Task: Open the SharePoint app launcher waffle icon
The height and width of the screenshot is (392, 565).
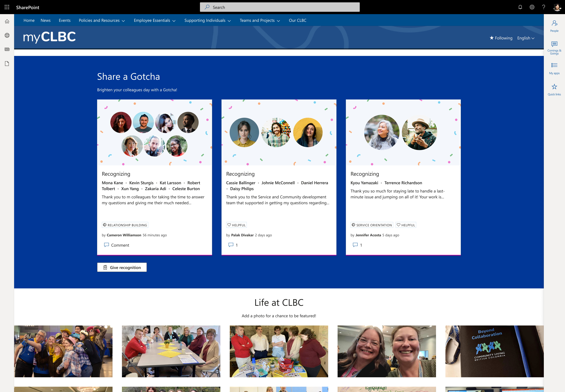Action: [x=7, y=7]
